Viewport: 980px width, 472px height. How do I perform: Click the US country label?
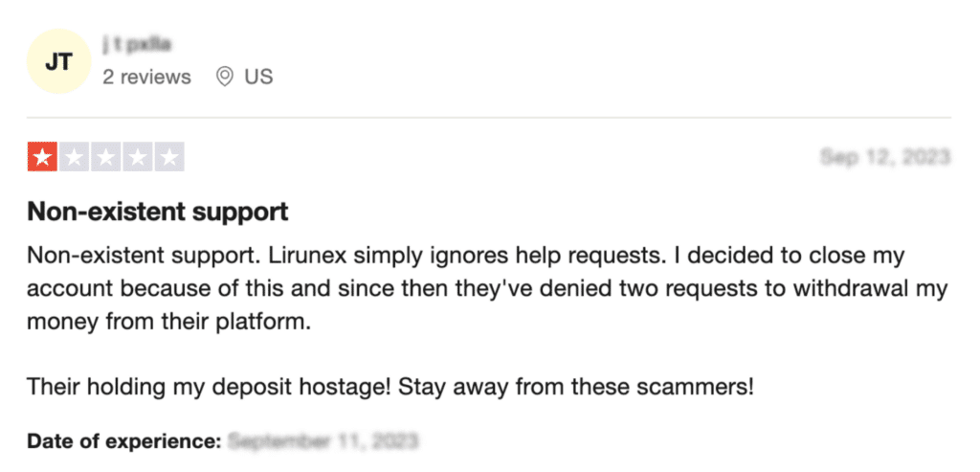tap(258, 77)
